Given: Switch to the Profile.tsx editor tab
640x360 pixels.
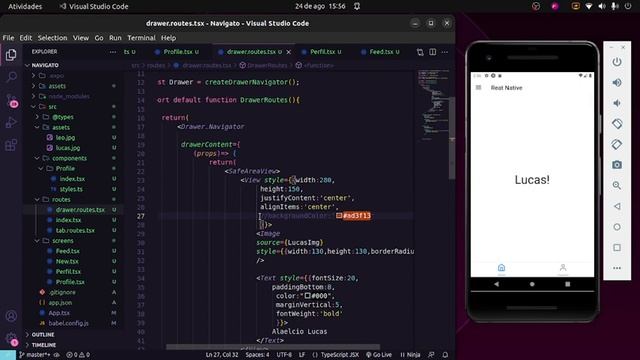Looking at the screenshot, I should point(177,52).
